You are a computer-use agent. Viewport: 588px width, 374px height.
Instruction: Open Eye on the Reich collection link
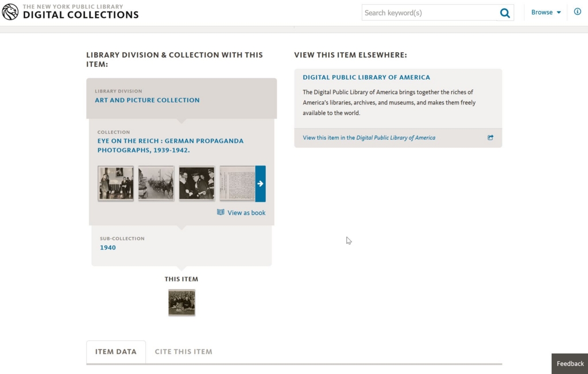[170, 145]
